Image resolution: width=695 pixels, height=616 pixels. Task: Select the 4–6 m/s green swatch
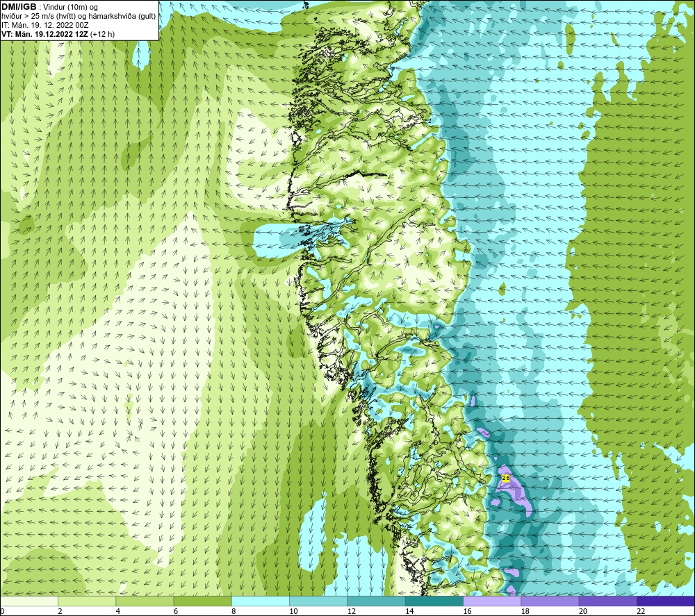pos(145,601)
